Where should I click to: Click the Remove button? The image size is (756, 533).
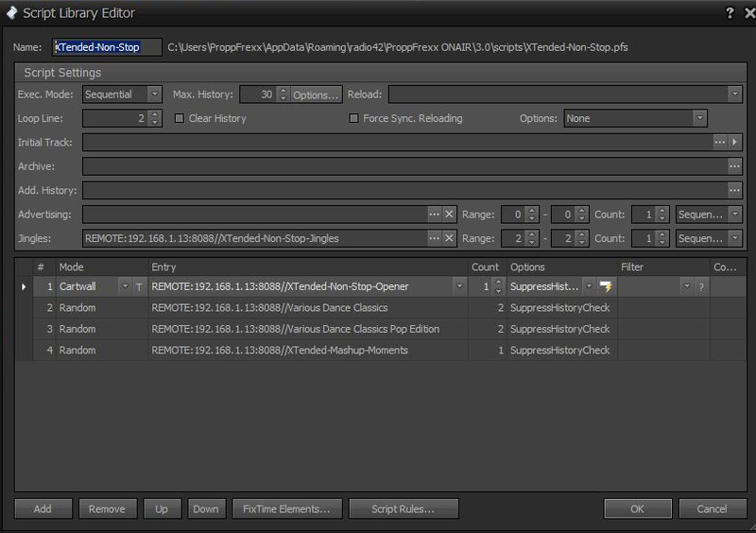point(108,508)
